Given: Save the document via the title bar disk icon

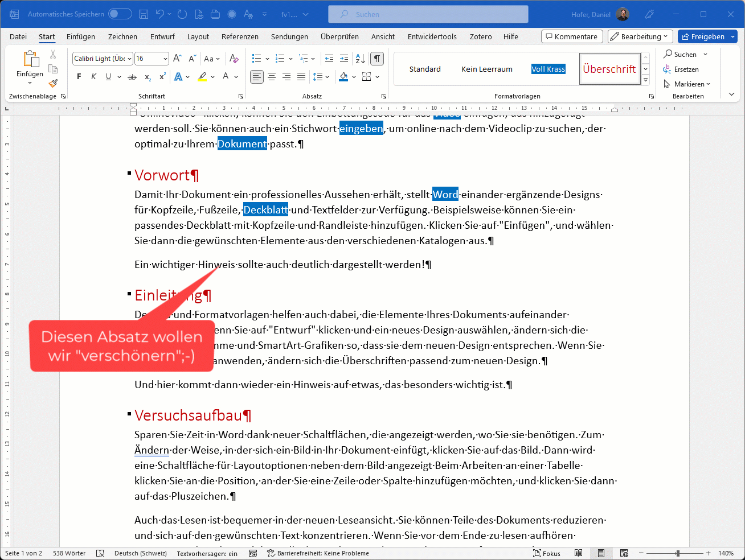Looking at the screenshot, I should click(144, 14).
